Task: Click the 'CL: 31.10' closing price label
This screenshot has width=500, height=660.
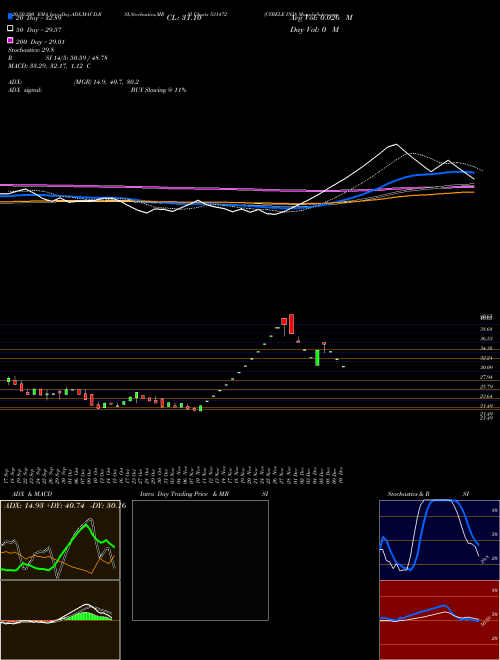Action: [x=184, y=18]
